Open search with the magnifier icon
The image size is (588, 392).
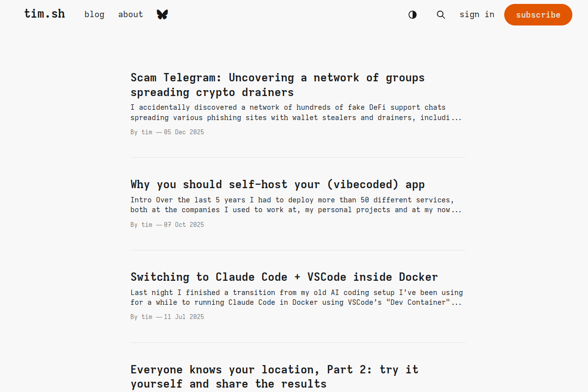[x=441, y=15]
